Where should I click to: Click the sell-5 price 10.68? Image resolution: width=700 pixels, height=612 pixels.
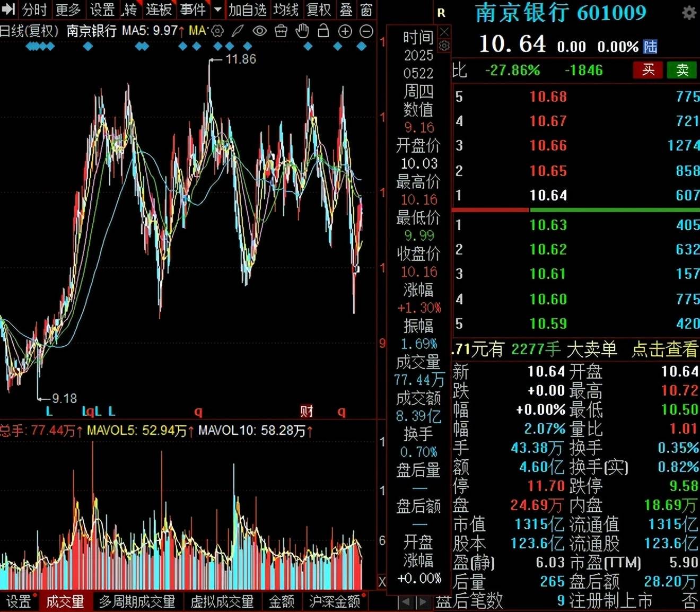click(548, 97)
